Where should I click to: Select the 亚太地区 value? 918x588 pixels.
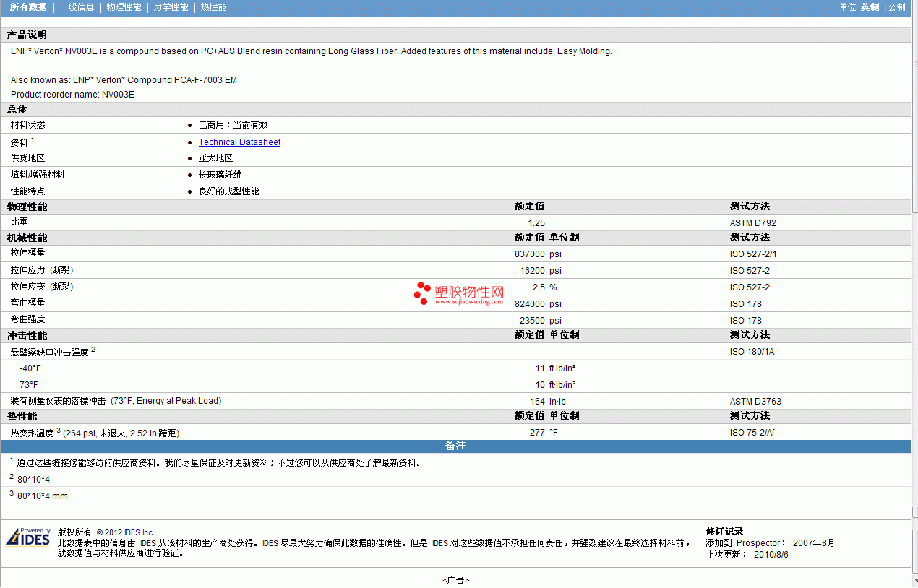tap(215, 158)
